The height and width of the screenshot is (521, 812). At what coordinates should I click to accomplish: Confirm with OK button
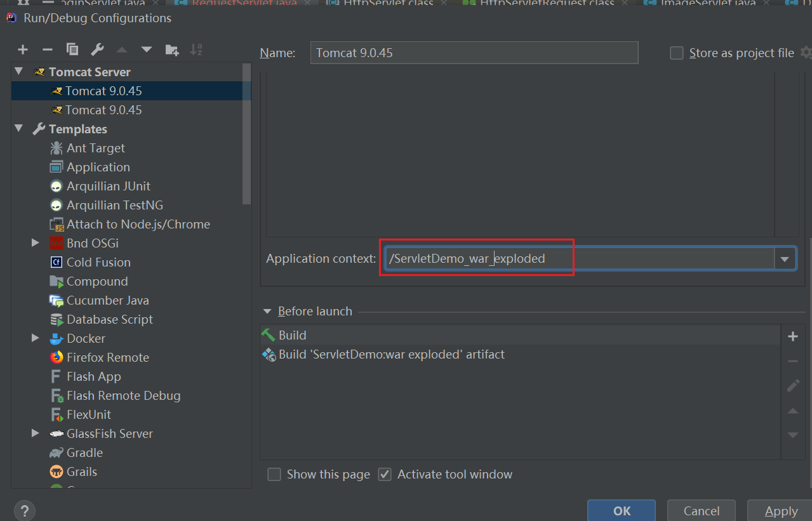[x=622, y=511]
